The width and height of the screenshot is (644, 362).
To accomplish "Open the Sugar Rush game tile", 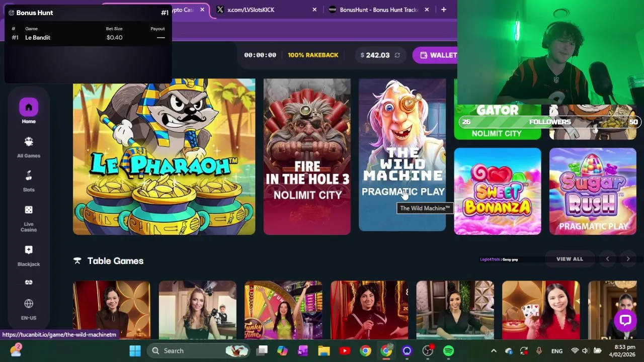I will click(593, 191).
